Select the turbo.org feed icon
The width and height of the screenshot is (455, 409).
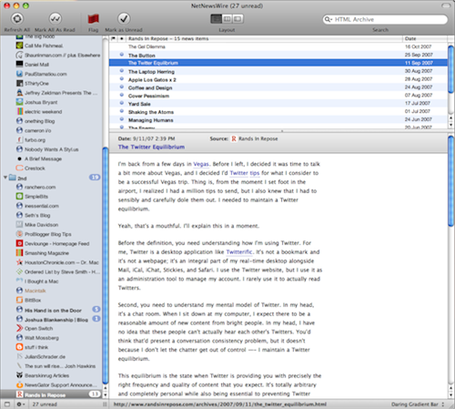tap(20, 140)
